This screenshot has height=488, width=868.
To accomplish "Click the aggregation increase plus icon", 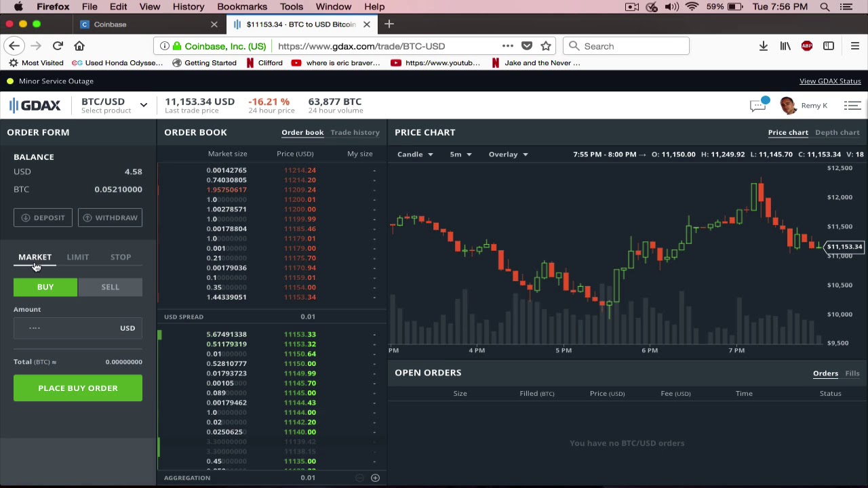I will 375,478.
